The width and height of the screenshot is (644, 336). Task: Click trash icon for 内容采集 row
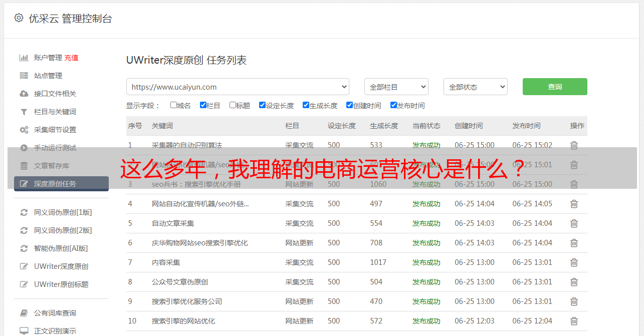pyautogui.click(x=574, y=262)
